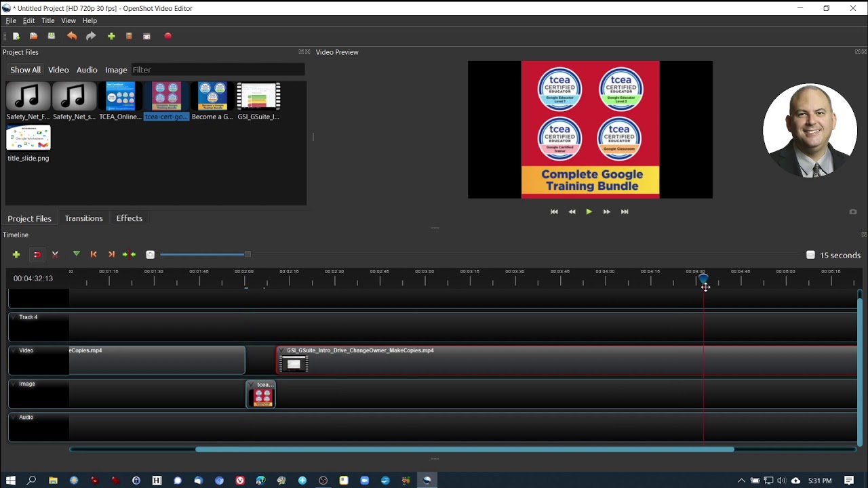
Task: Open the Image track dropdown arrow
Action: [x=14, y=384]
